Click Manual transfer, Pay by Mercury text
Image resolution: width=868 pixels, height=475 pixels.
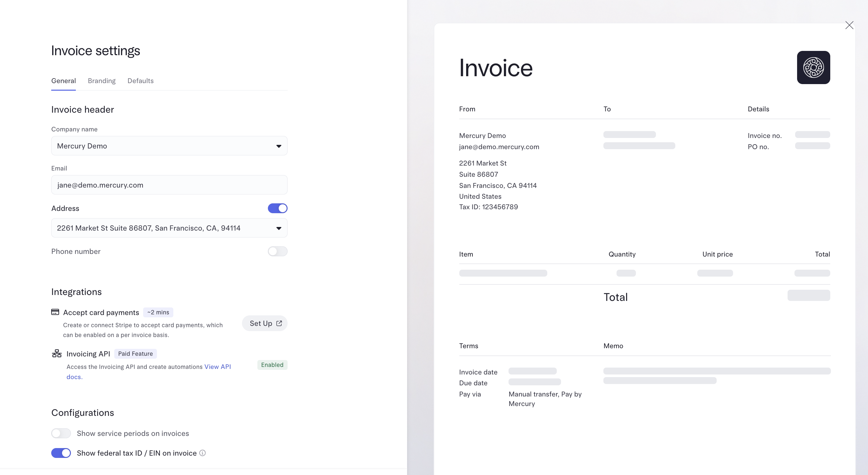[545, 399]
